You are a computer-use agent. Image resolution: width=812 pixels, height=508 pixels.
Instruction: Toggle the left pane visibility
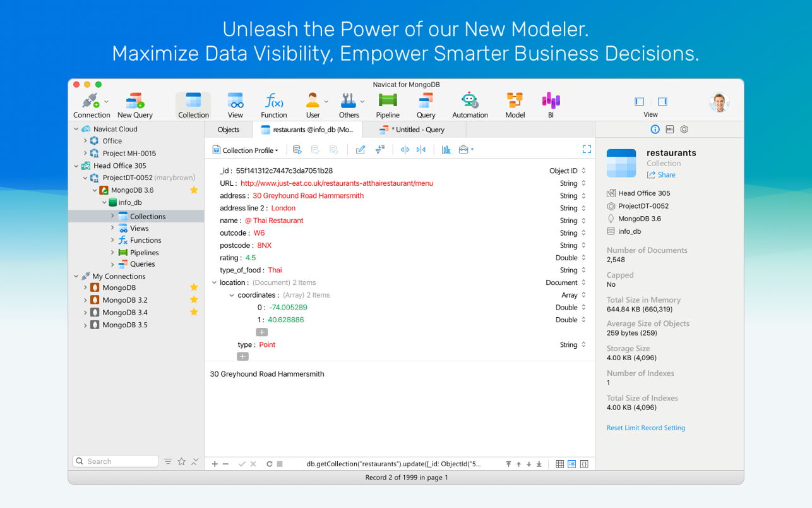pos(640,101)
